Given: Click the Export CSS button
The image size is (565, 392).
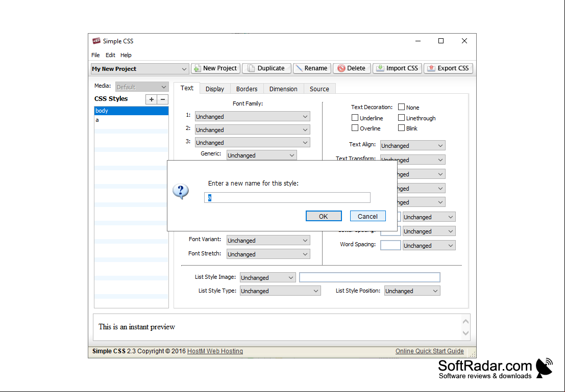Looking at the screenshot, I should click(x=448, y=68).
